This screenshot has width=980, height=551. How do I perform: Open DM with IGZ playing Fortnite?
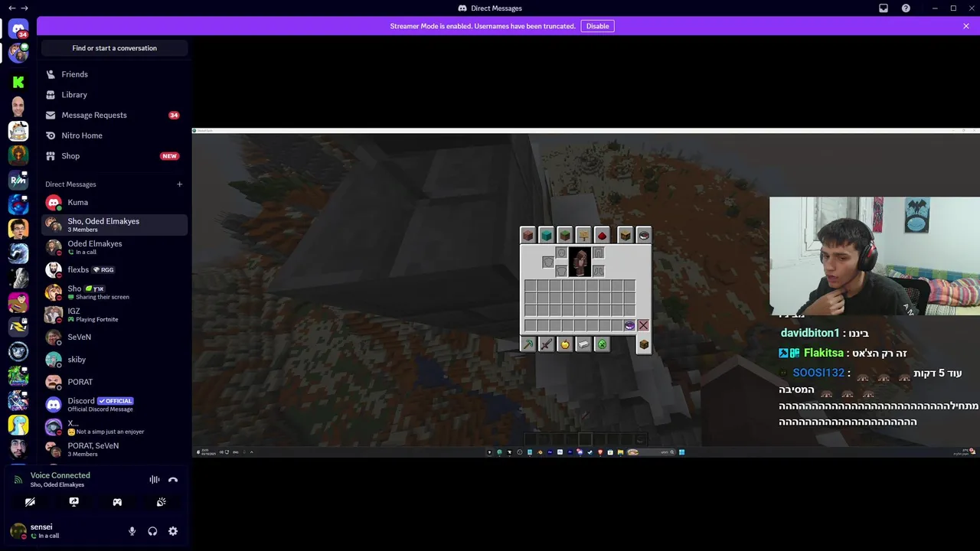click(x=115, y=315)
